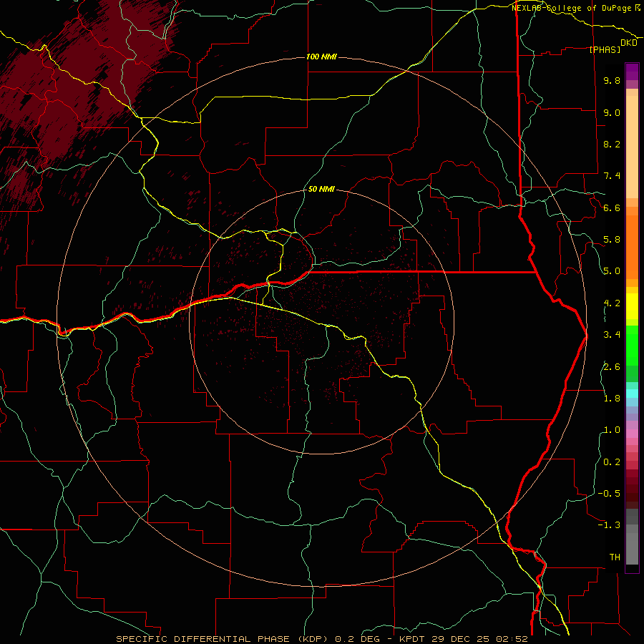Select the "0.2" scale label
This screenshot has width=644, height=644.
(x=612, y=462)
